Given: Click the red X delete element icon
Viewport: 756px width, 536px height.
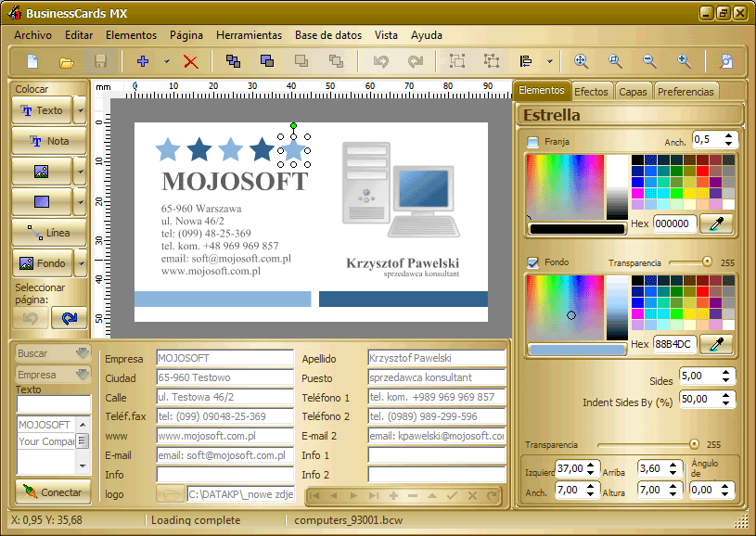Looking at the screenshot, I should pyautogui.click(x=191, y=62).
